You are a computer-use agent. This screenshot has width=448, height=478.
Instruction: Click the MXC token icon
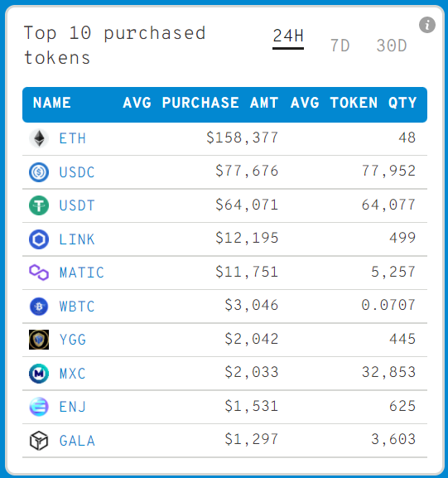[x=39, y=374]
